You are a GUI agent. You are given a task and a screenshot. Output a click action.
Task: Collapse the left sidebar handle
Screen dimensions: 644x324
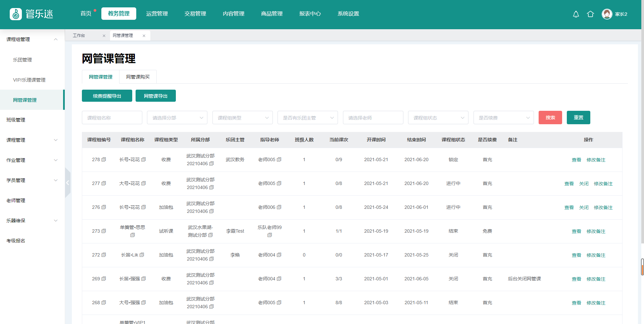pyautogui.click(x=67, y=183)
